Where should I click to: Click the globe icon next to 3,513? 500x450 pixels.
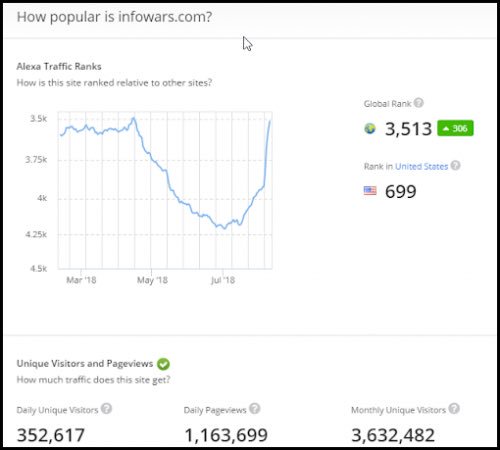pyautogui.click(x=370, y=128)
